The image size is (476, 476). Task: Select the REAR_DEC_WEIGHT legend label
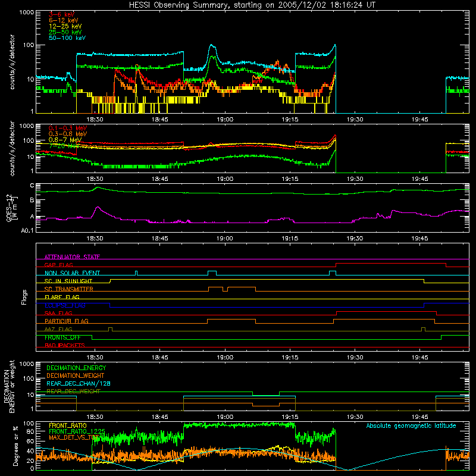point(73,392)
